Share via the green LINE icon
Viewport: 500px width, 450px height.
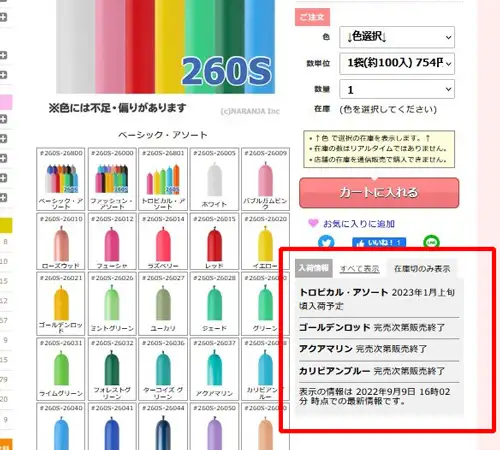(x=431, y=242)
